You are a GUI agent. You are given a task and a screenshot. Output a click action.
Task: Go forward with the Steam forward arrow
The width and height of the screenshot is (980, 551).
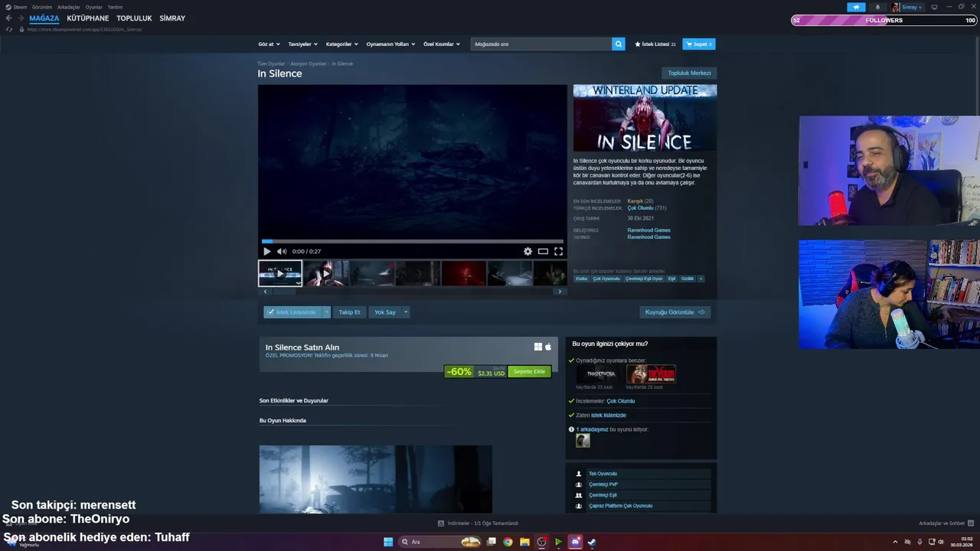pyautogui.click(x=21, y=18)
